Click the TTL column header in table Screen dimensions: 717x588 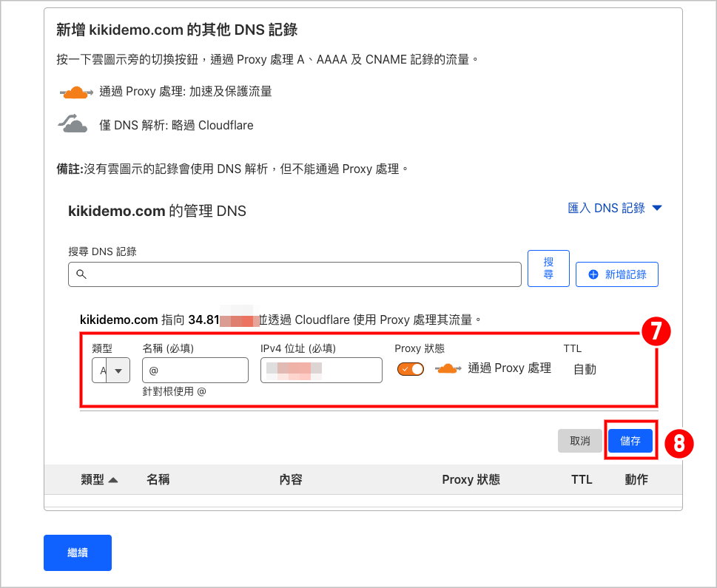click(x=582, y=479)
